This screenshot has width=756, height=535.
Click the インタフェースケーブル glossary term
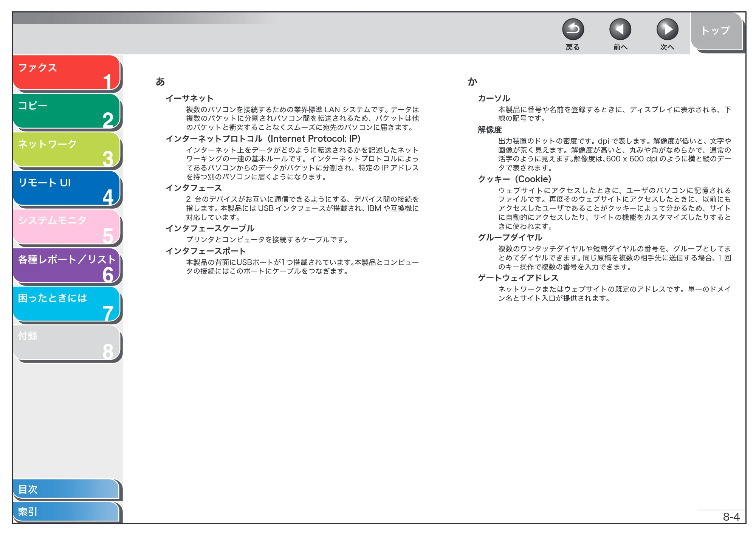[210, 228]
